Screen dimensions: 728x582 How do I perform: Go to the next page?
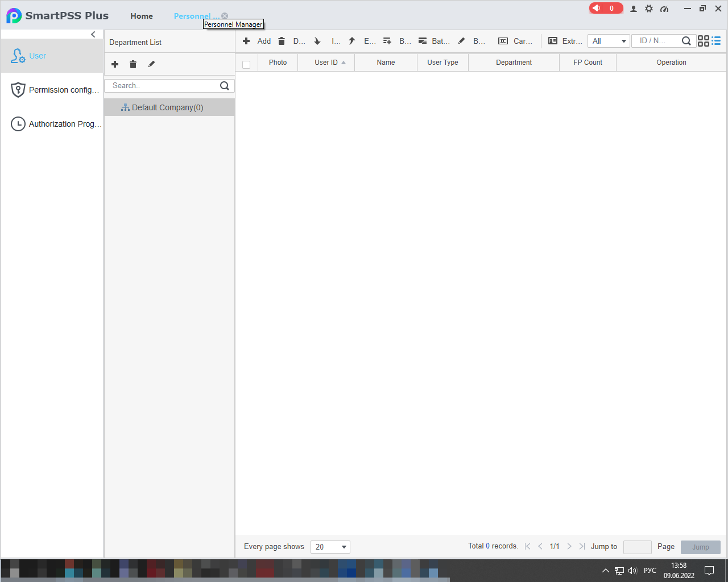569,546
